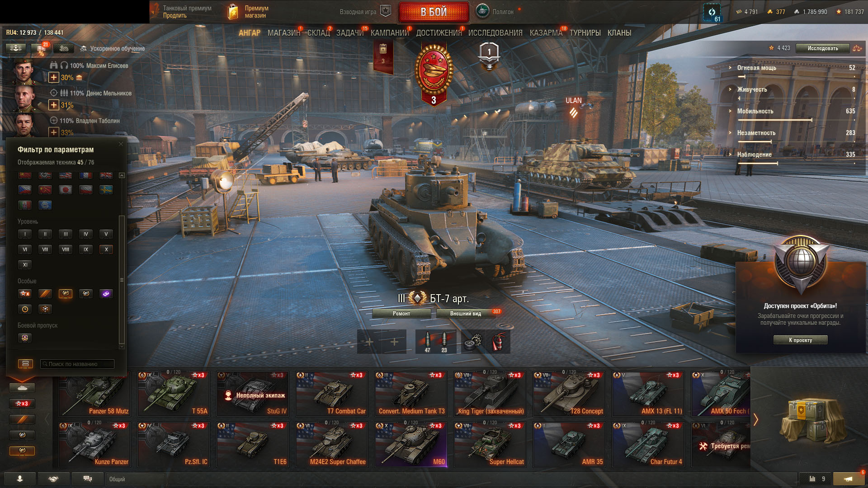Open the chat channels icon in bottom bar
This screenshot has height=488, width=868.
pyautogui.click(x=88, y=479)
